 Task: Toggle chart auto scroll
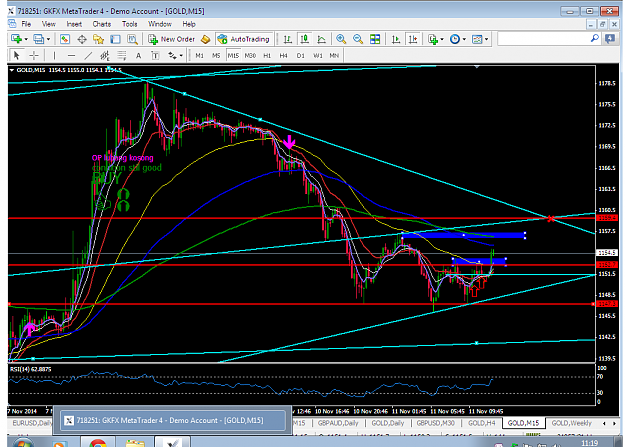pyautogui.click(x=396, y=39)
